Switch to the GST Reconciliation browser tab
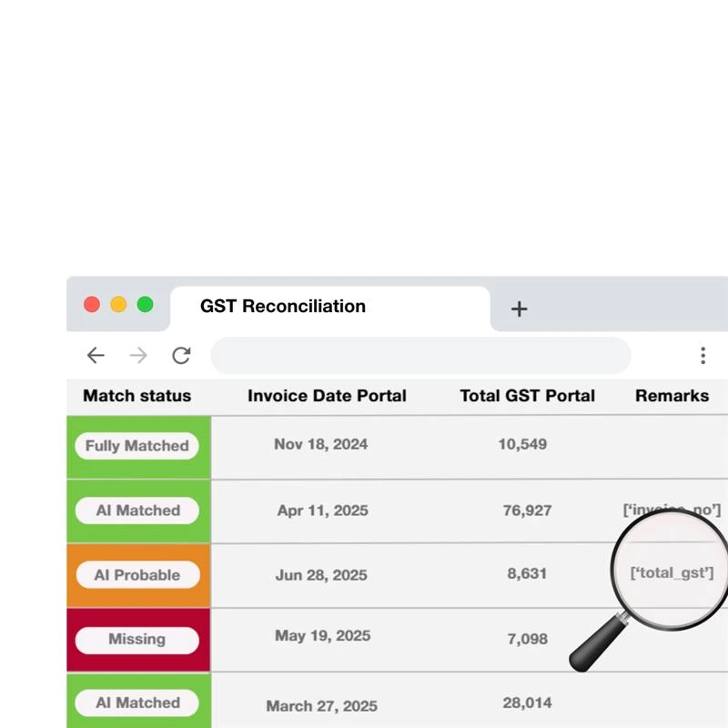Viewport: 728px width, 728px height. (x=282, y=307)
